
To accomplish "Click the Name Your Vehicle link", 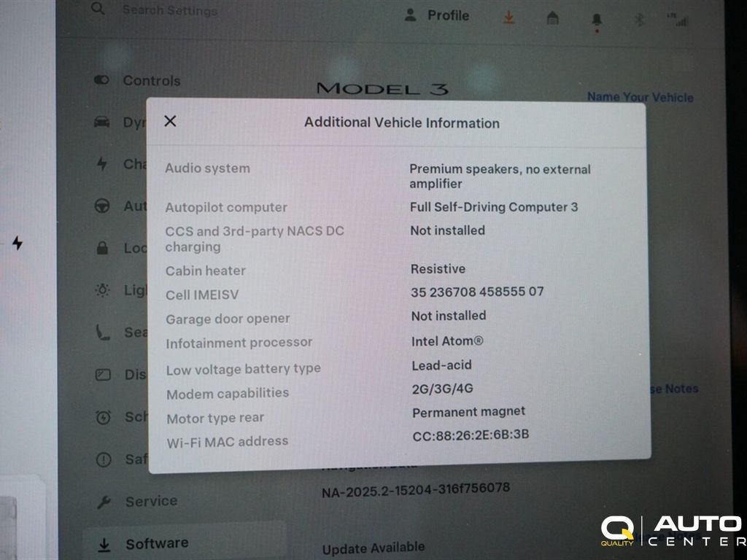I will pyautogui.click(x=640, y=97).
